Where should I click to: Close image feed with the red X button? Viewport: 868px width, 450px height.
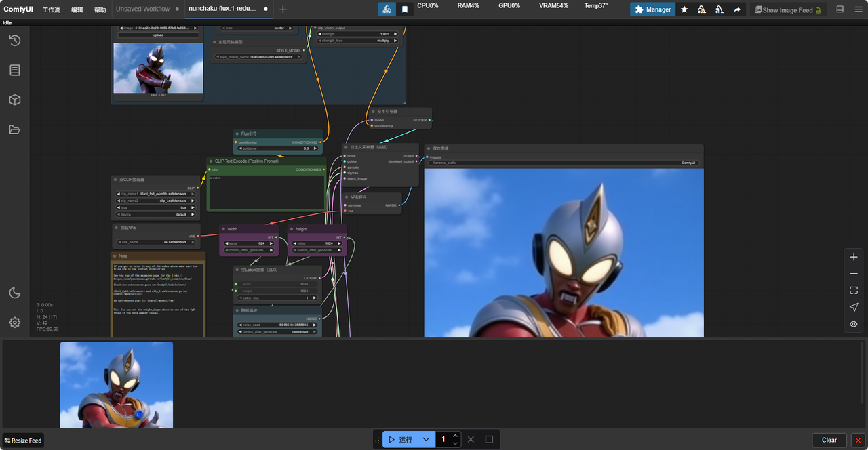(x=858, y=440)
